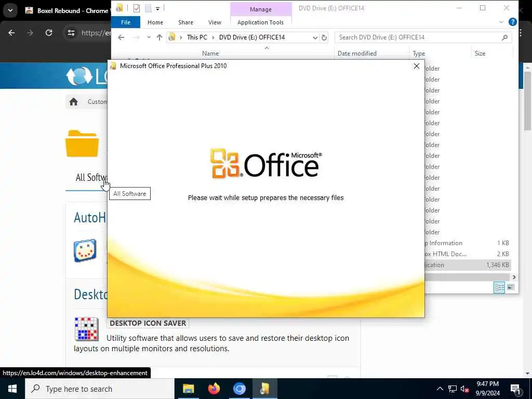The height and width of the screenshot is (399, 532).
Task: Expand the Explorer ribbon with the chevron
Action: point(501,22)
